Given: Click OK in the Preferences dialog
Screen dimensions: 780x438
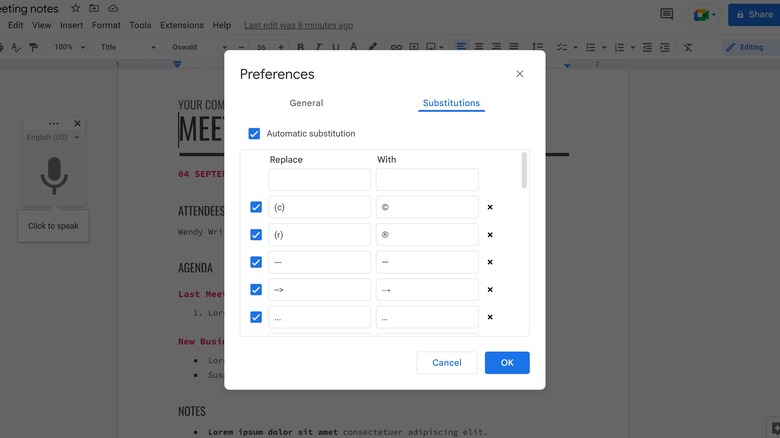Looking at the screenshot, I should point(507,362).
